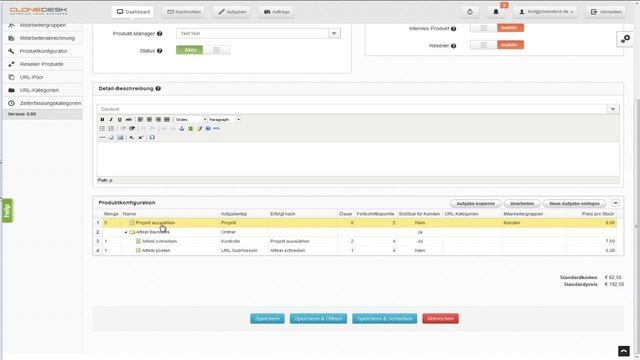
Task: Click Speichern & Öffnen button
Action: [318, 318]
